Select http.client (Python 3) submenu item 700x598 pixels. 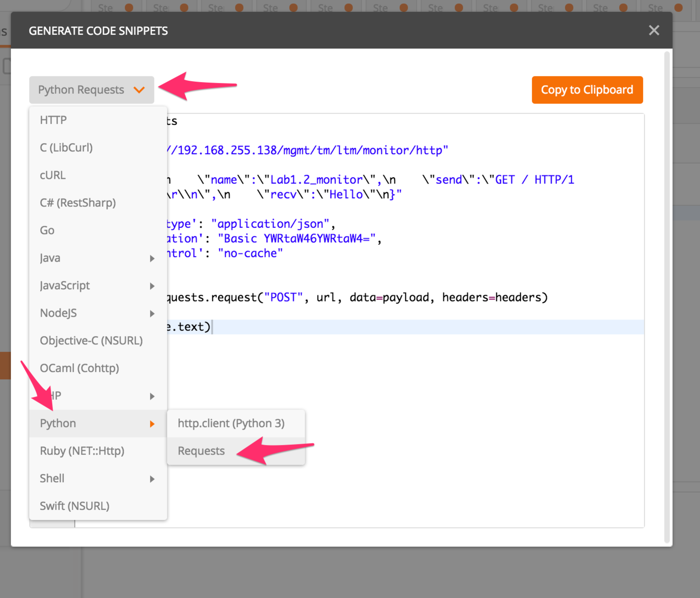click(x=236, y=423)
